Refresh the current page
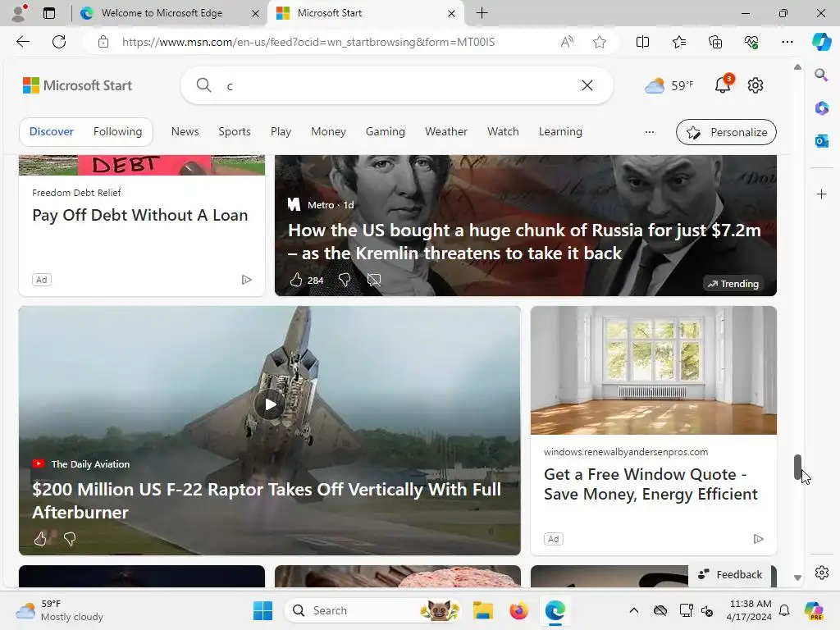Screen dimensions: 840x630 tap(59, 42)
